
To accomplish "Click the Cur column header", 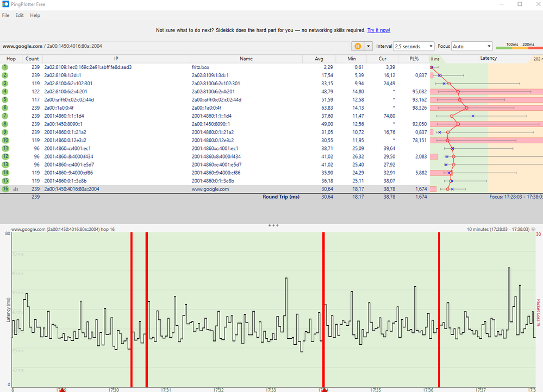I will click(x=382, y=59).
